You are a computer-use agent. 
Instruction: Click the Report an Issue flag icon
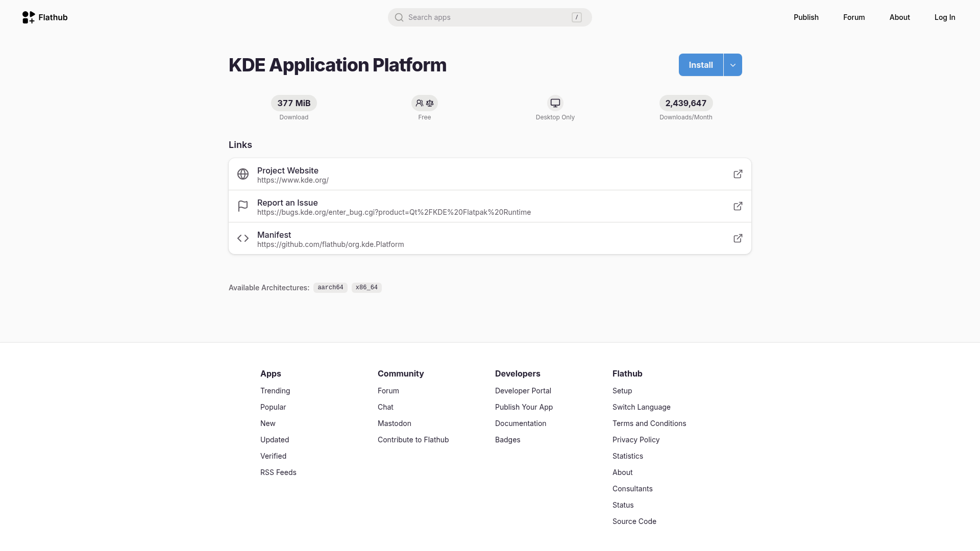point(243,206)
